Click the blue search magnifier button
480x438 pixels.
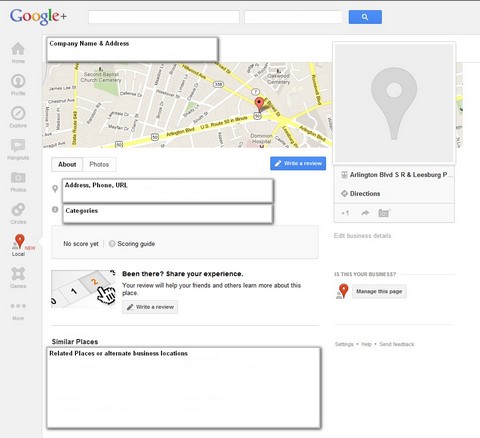point(365,17)
